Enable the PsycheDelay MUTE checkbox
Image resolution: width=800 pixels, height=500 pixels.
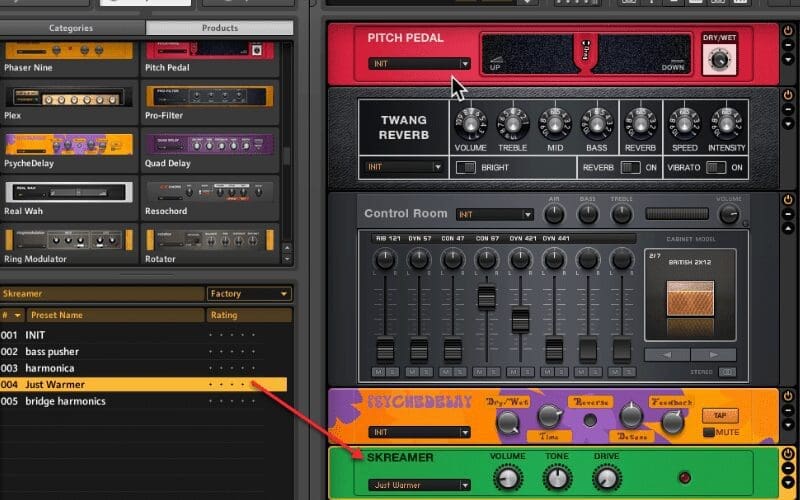pos(709,432)
